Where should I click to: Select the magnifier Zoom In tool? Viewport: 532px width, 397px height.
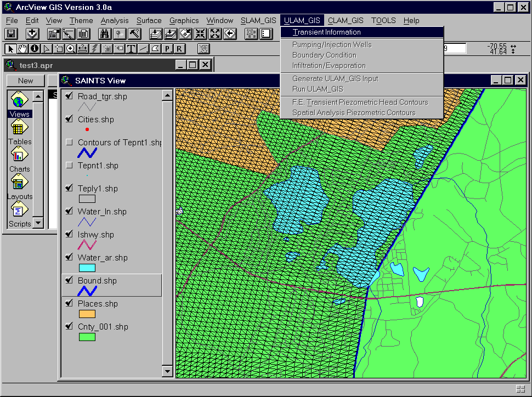71,49
